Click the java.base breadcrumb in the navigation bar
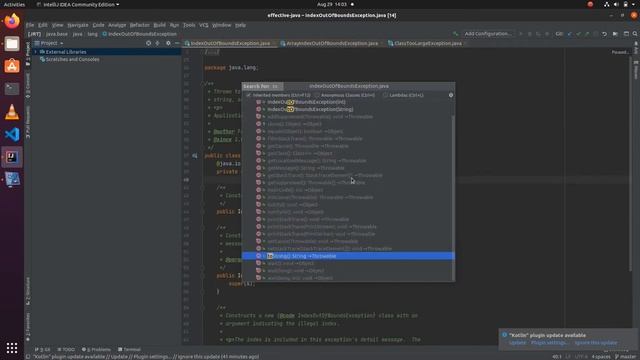640x360 pixels. click(57, 34)
